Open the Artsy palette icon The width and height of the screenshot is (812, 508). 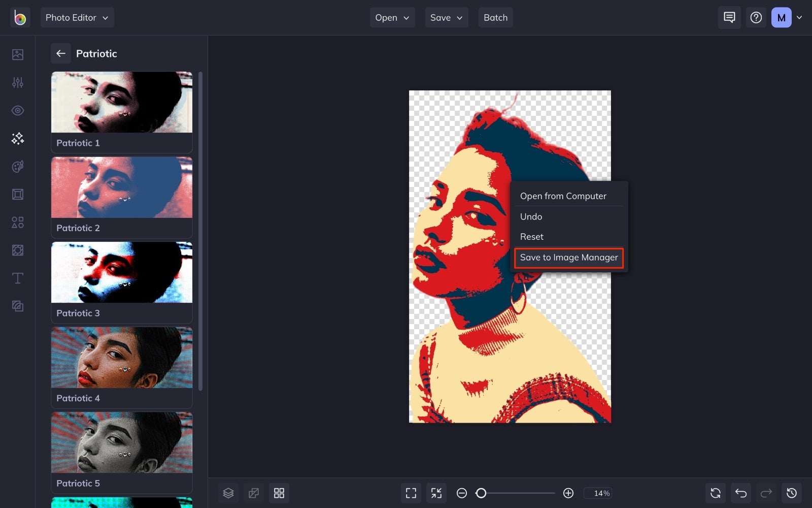[x=18, y=166]
